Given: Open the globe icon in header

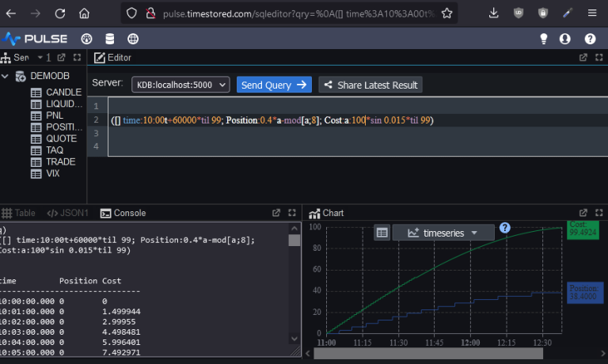Looking at the screenshot, I should 132,39.
